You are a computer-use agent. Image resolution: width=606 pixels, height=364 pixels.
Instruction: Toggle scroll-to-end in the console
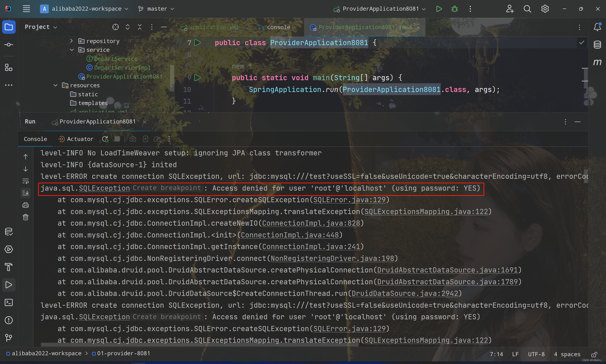point(26,193)
